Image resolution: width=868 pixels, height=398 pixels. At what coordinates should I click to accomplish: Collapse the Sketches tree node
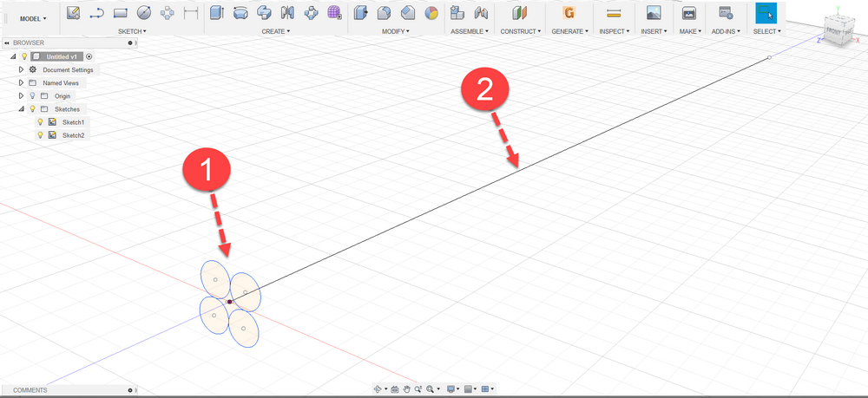pos(21,109)
